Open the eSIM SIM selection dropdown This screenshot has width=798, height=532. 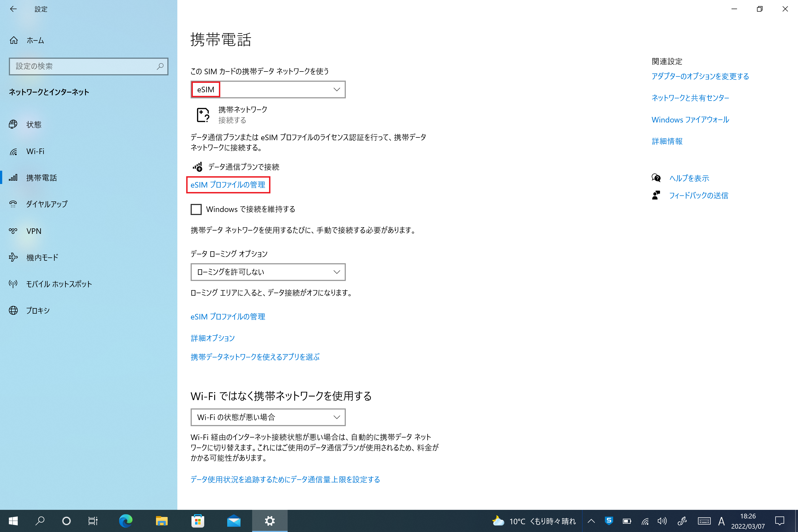[268, 89]
